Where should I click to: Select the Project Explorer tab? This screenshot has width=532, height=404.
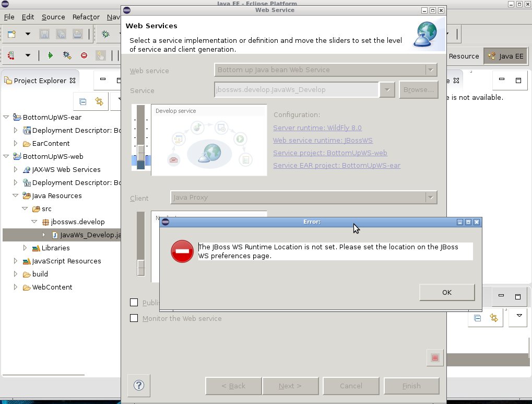pyautogui.click(x=40, y=80)
